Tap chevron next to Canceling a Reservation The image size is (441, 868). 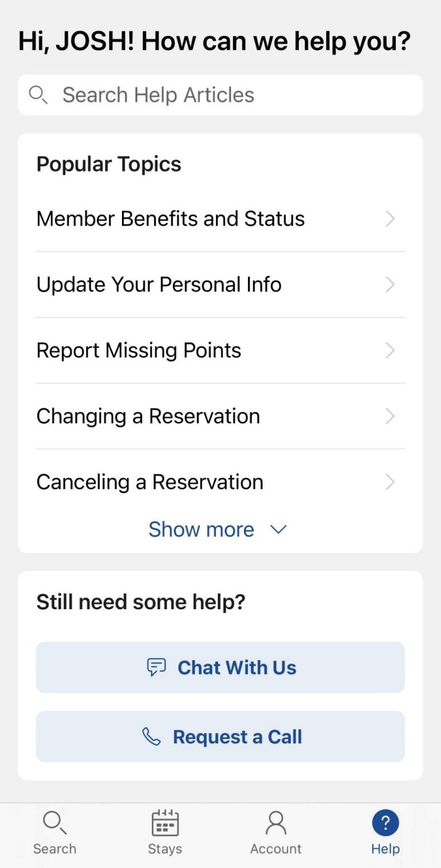(390, 482)
